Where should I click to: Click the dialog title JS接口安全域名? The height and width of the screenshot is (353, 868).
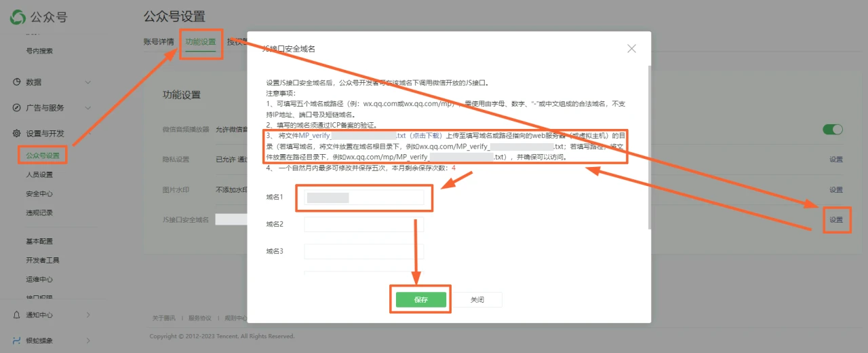click(x=289, y=49)
